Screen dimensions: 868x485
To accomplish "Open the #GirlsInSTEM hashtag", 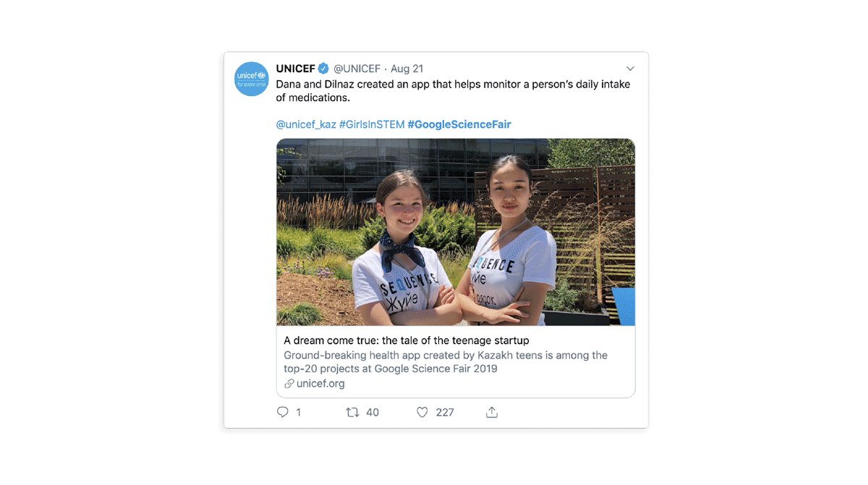I will (372, 124).
